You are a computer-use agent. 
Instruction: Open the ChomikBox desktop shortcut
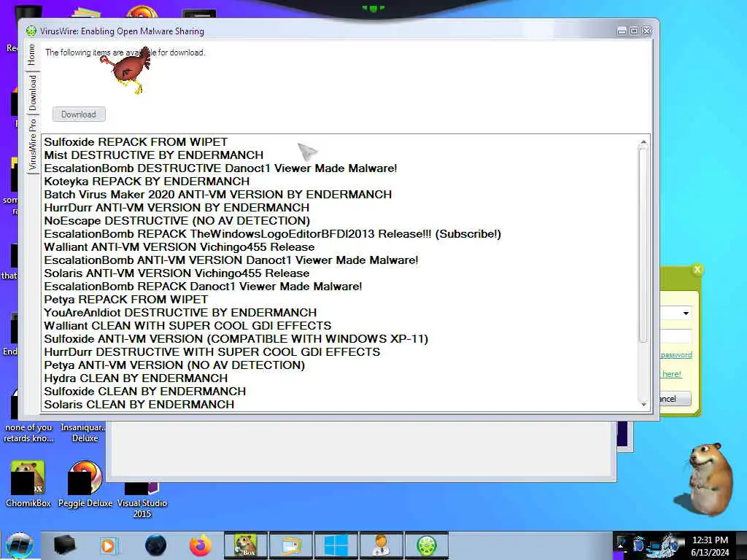(28, 484)
